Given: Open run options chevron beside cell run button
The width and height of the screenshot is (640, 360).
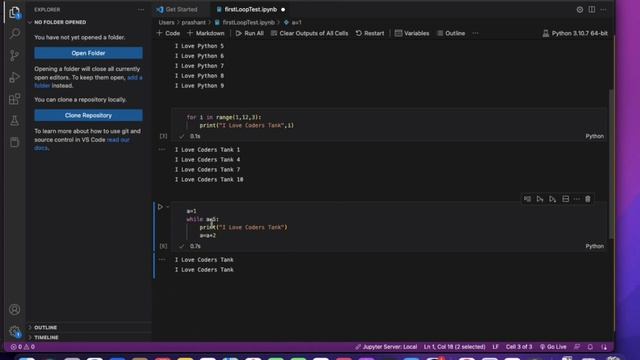Looking at the screenshot, I should point(167,207).
